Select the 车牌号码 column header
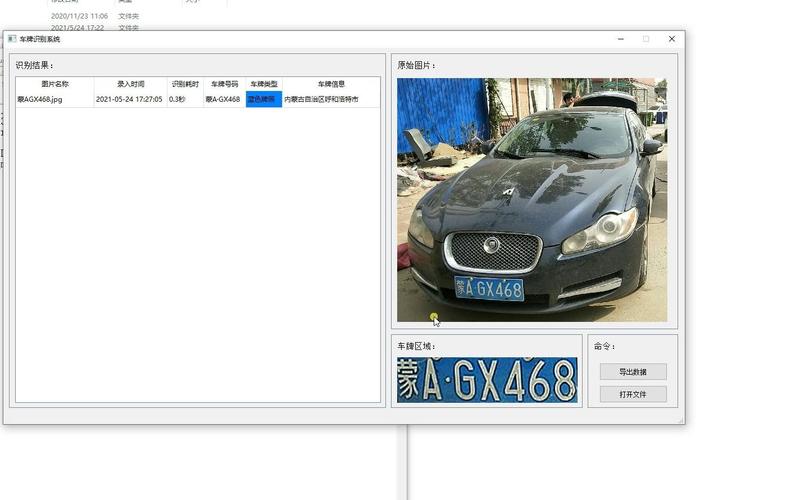The height and width of the screenshot is (500, 800). (x=224, y=84)
